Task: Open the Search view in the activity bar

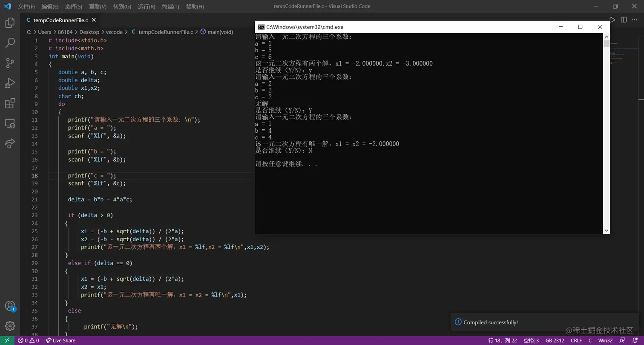Action: click(x=10, y=43)
